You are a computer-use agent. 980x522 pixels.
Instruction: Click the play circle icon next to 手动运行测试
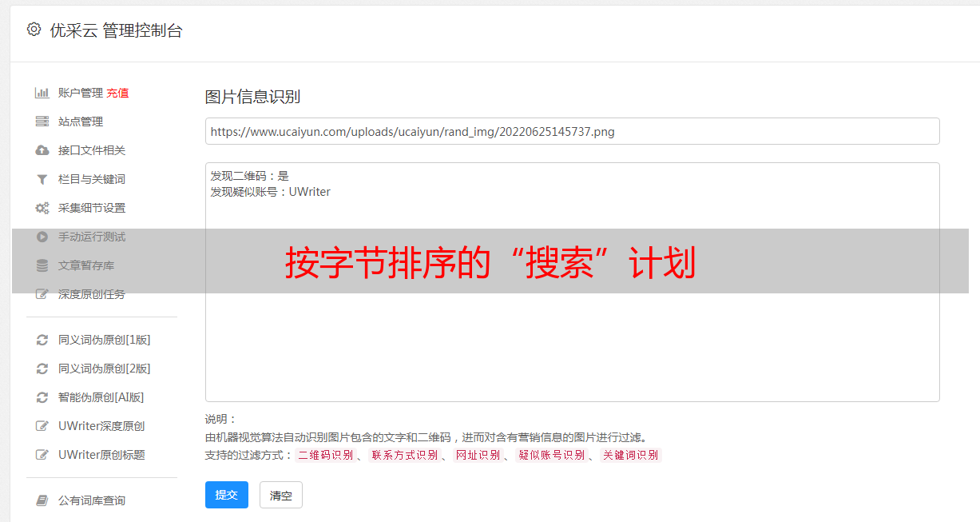(42, 237)
